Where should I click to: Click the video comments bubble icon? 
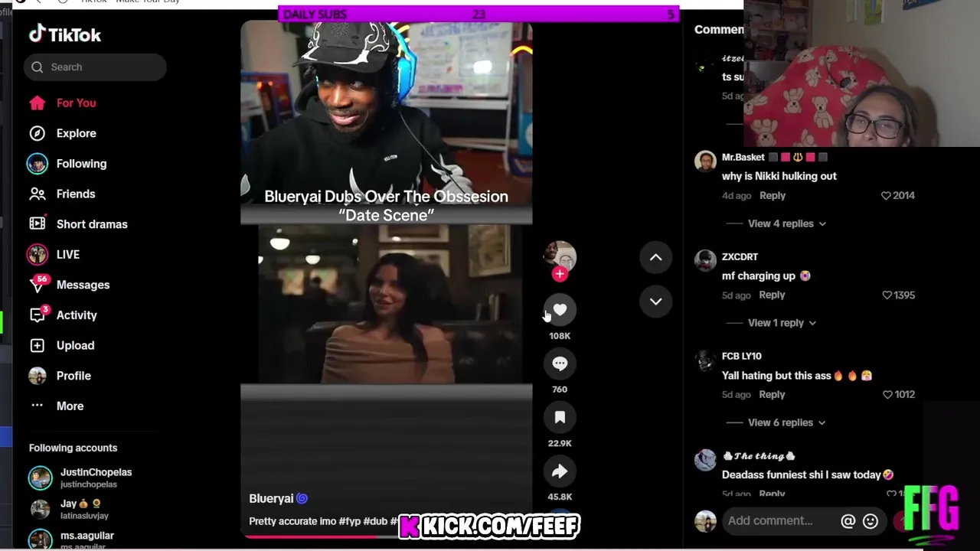(560, 364)
